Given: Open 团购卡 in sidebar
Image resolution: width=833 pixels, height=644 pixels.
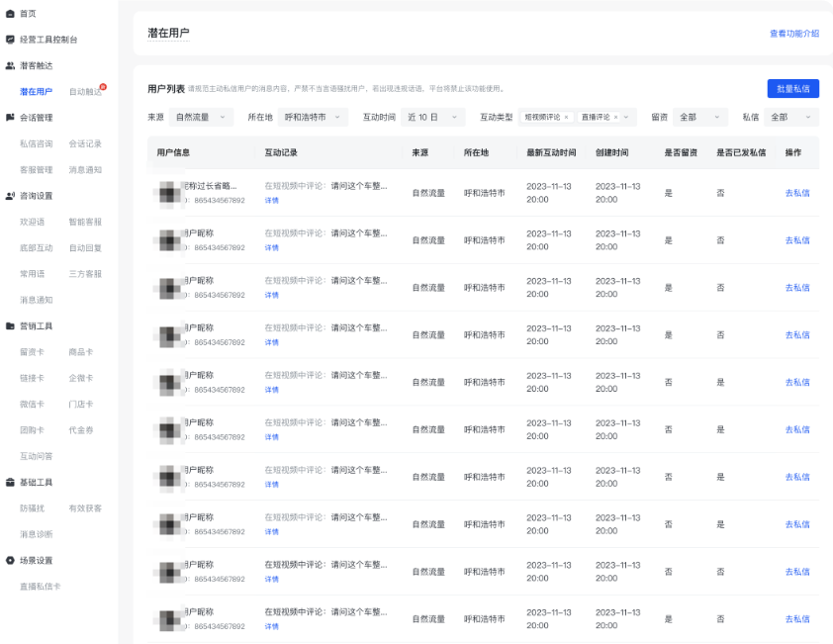Looking at the screenshot, I should [x=32, y=430].
